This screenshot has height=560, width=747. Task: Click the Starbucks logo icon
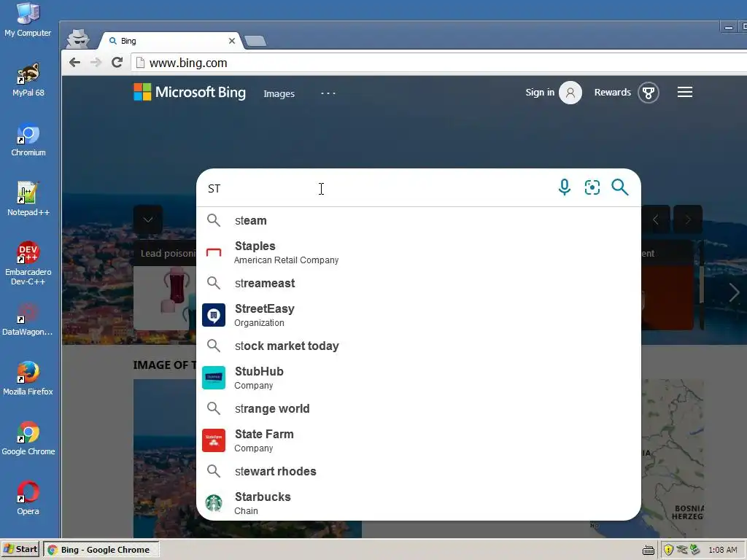pos(214,503)
